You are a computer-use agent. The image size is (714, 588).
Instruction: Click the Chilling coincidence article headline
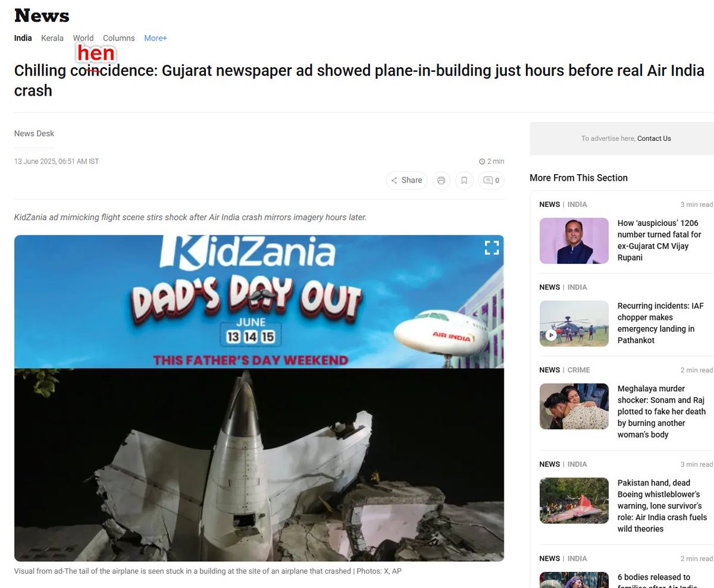359,81
